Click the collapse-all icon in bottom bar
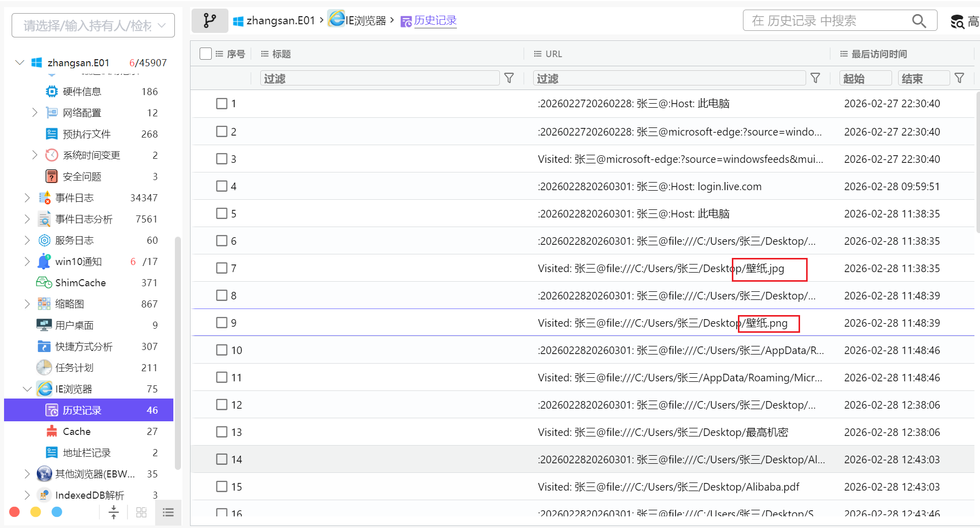This screenshot has height=528, width=980. coord(114,512)
